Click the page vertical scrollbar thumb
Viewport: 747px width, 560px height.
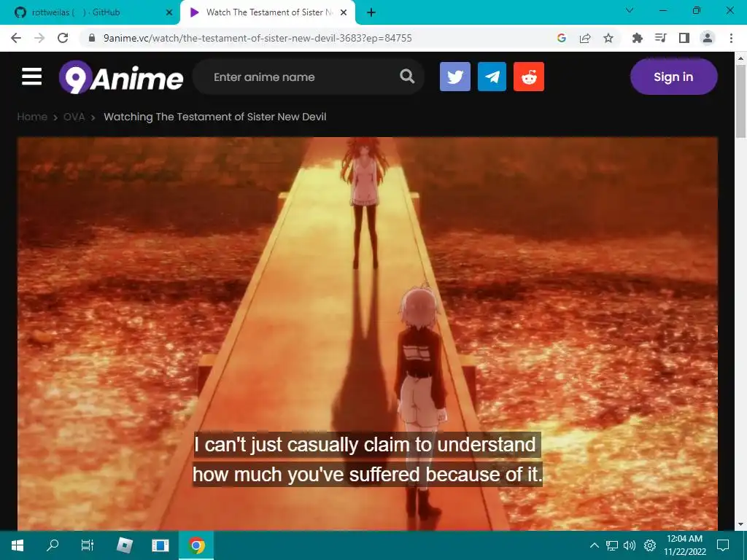click(x=740, y=101)
